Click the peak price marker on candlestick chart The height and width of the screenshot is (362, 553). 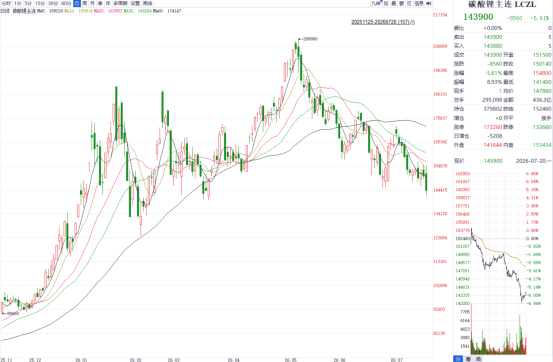click(308, 39)
